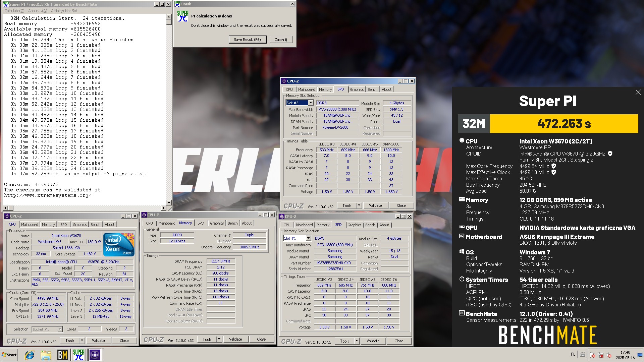
Task: Click the Motherboard section icon in BenchMate
Action: (x=462, y=236)
